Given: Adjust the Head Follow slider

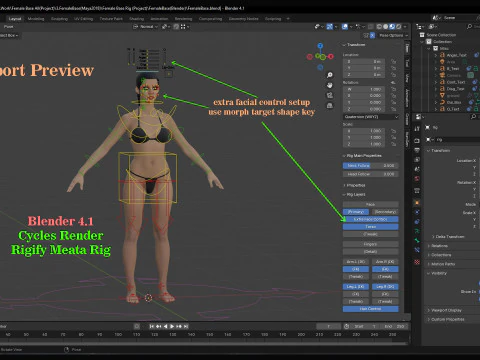Looking at the screenshot, I should click(370, 174).
